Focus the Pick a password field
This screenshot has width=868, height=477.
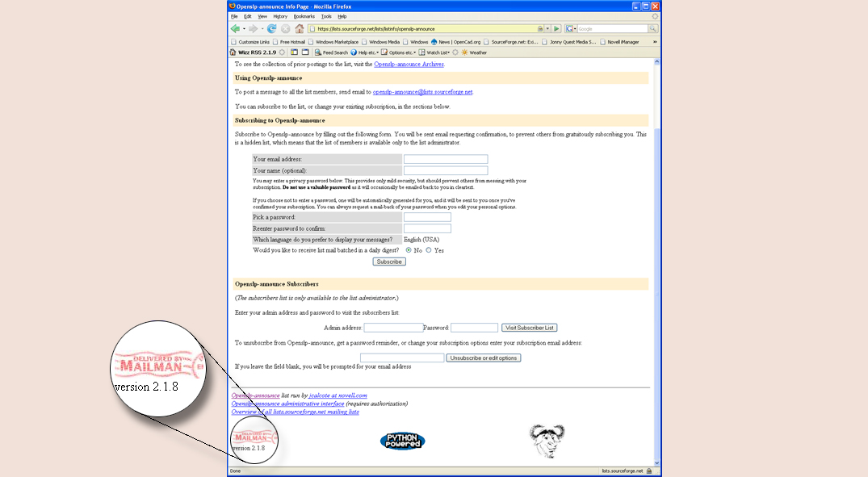427,217
